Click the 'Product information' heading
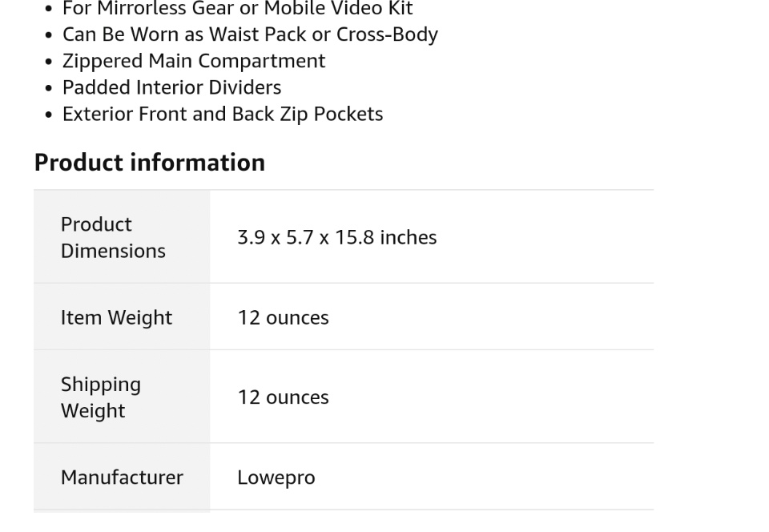Viewport: 769px width, 532px height. (149, 162)
